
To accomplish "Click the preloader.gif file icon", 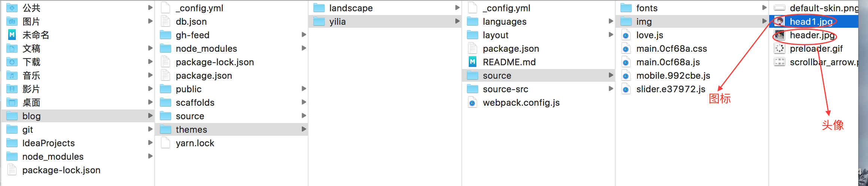I will coord(780,48).
